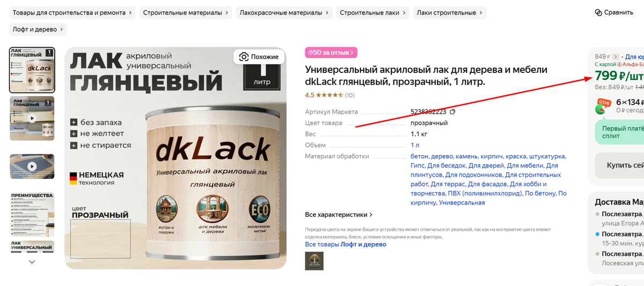Image resolution: width=644 pixels, height=286 pixels.
Task: Click the Лофт и дерево shop logo
Action: (314, 261)
